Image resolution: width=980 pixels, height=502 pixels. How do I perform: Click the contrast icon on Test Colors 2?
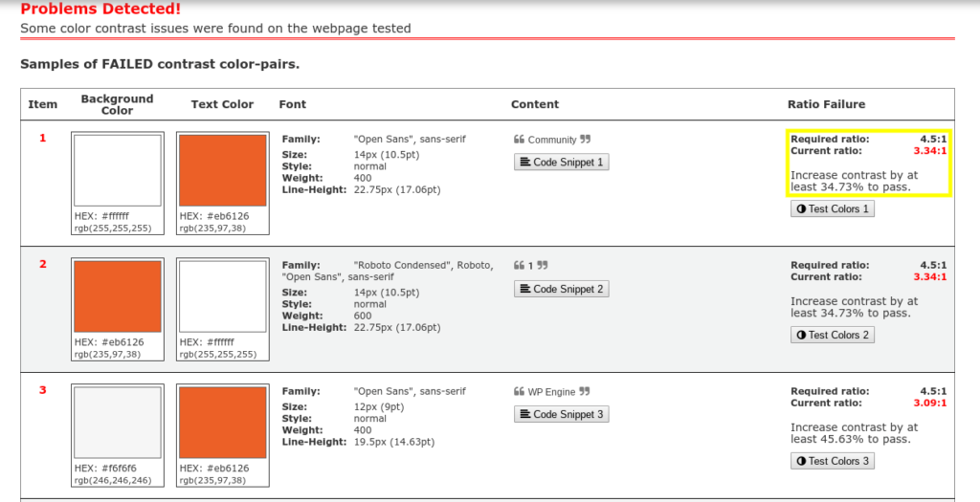(x=801, y=335)
